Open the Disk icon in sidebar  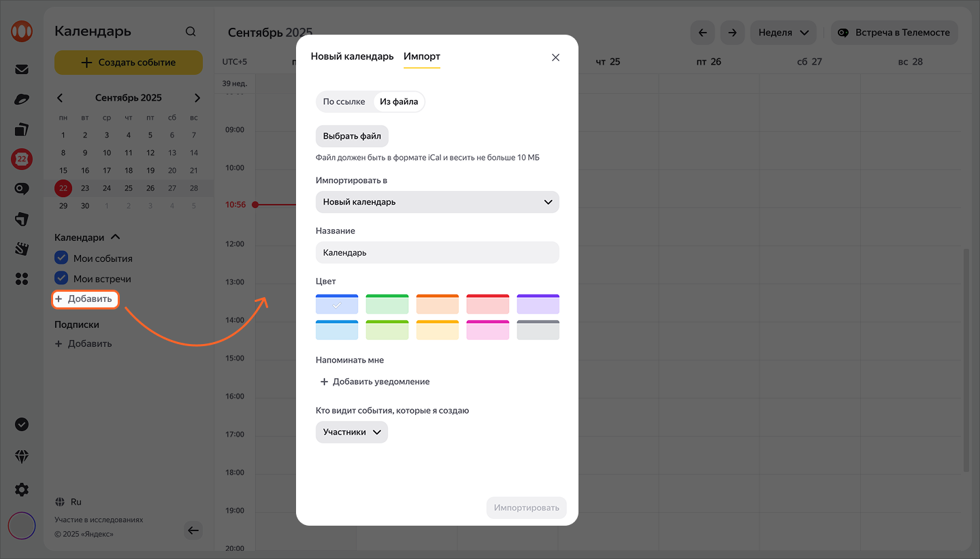pos(22,99)
